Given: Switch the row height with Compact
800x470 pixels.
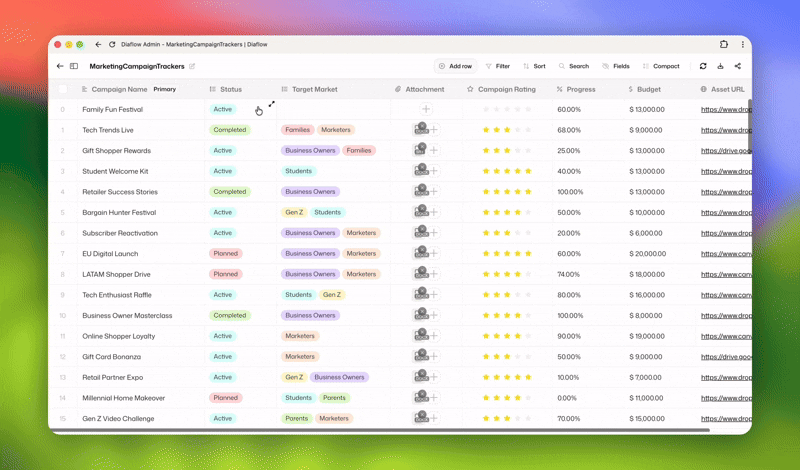Looking at the screenshot, I should click(x=661, y=66).
